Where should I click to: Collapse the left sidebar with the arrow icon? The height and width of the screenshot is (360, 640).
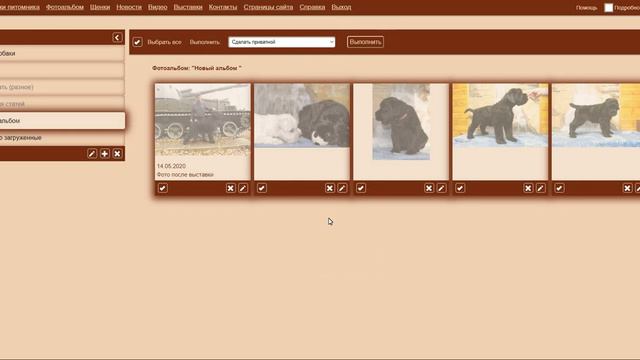(x=117, y=38)
